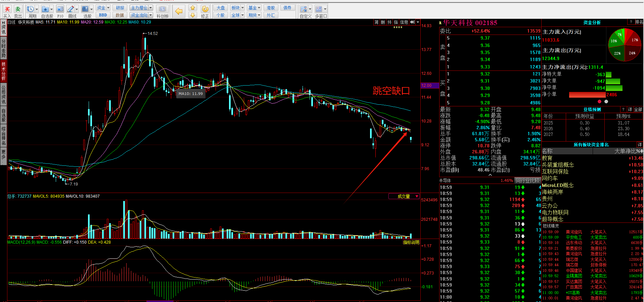The height and width of the screenshot is (302, 644).
Task: Click the ? help icon in 业绩预测
Action: (x=623, y=109)
